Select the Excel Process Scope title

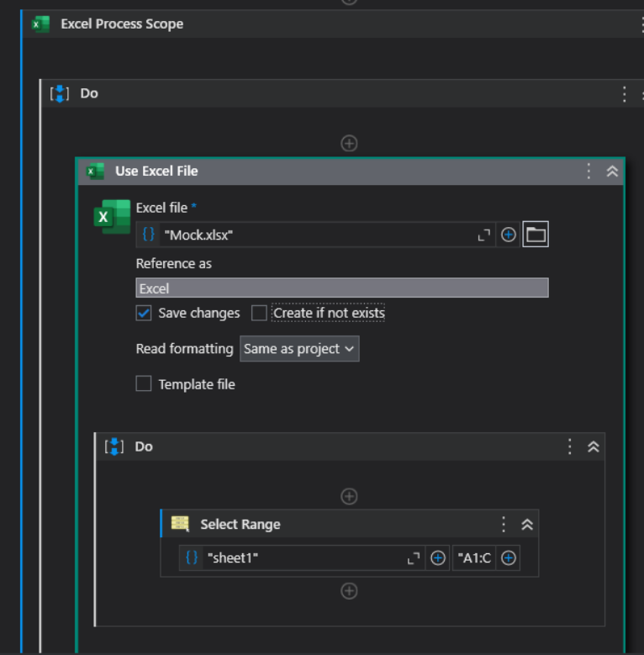click(x=122, y=24)
